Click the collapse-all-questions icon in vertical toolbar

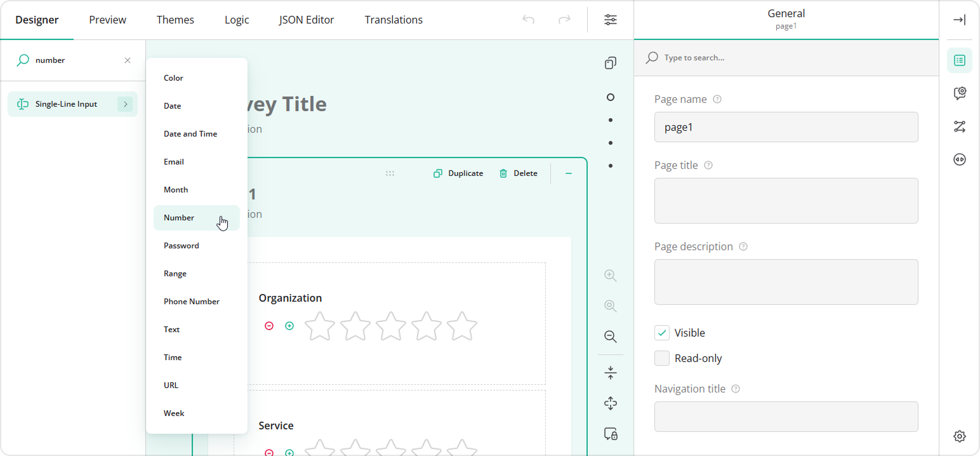click(610, 372)
